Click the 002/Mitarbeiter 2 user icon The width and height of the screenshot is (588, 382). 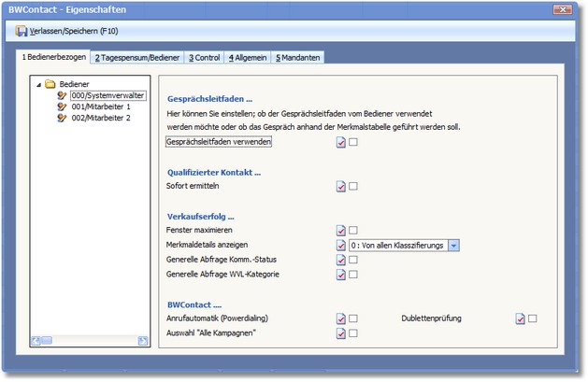[62, 118]
